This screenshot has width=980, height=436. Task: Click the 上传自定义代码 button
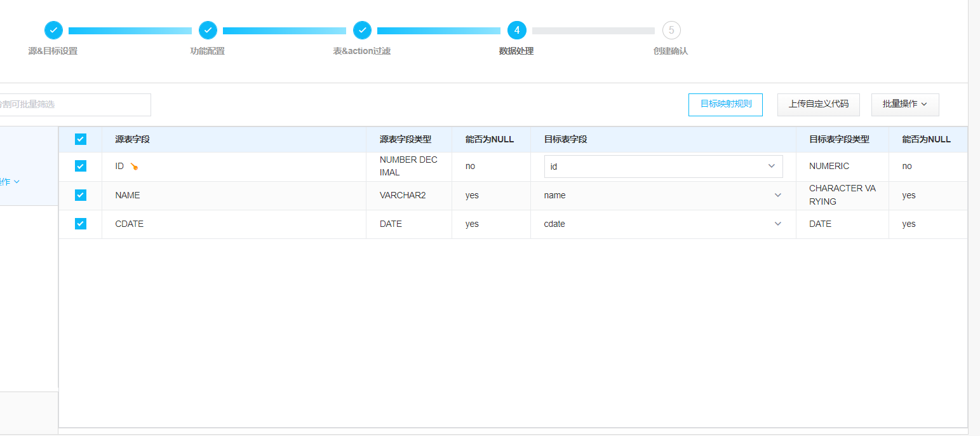coord(818,104)
